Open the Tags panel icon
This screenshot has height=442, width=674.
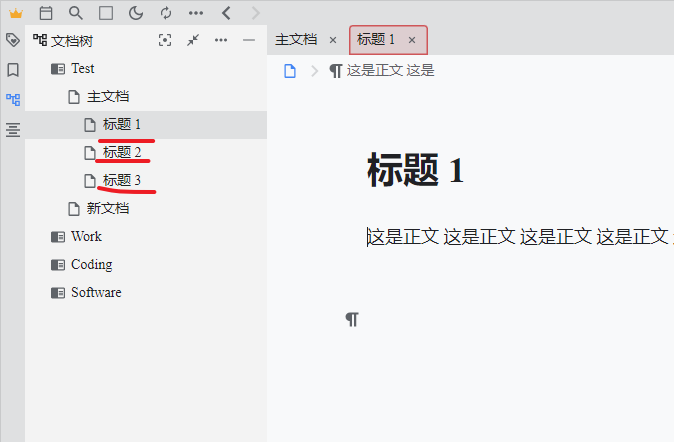click(13, 40)
